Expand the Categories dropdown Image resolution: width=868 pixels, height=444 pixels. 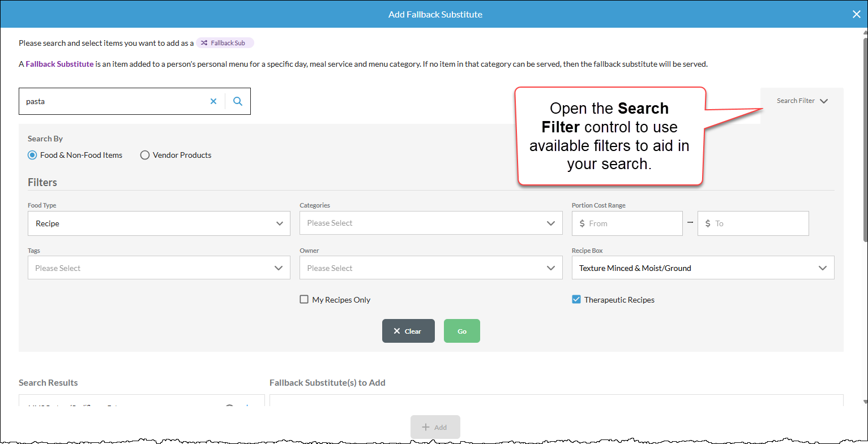(x=431, y=223)
